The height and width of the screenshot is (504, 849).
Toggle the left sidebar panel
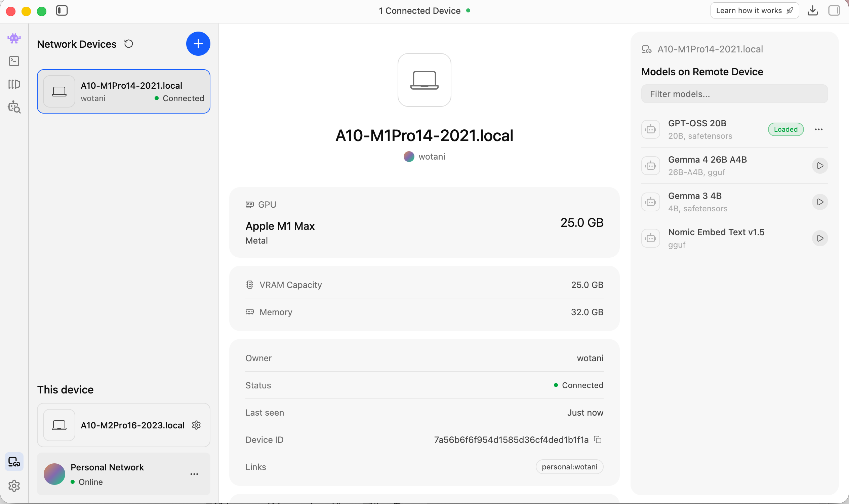62,10
